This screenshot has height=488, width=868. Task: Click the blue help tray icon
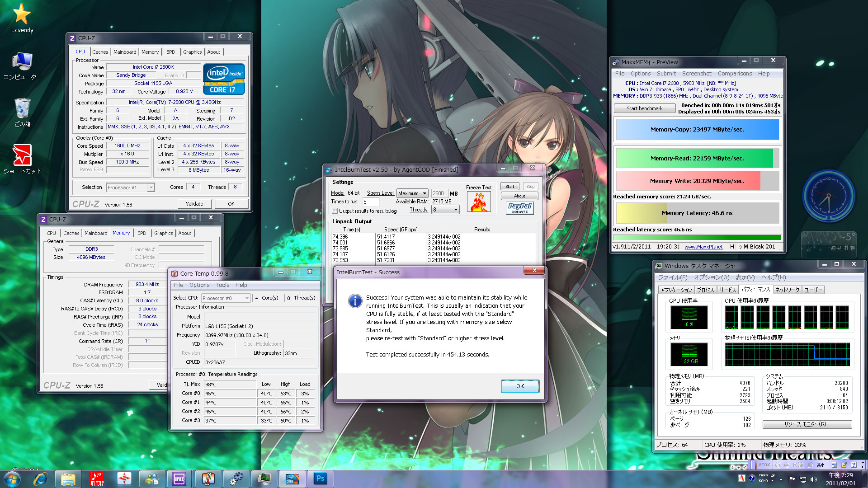tap(752, 478)
